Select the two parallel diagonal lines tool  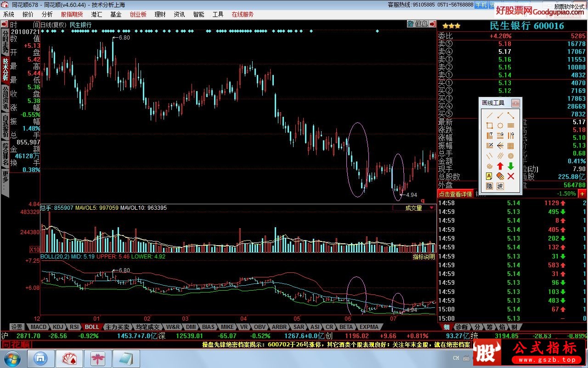point(490,156)
